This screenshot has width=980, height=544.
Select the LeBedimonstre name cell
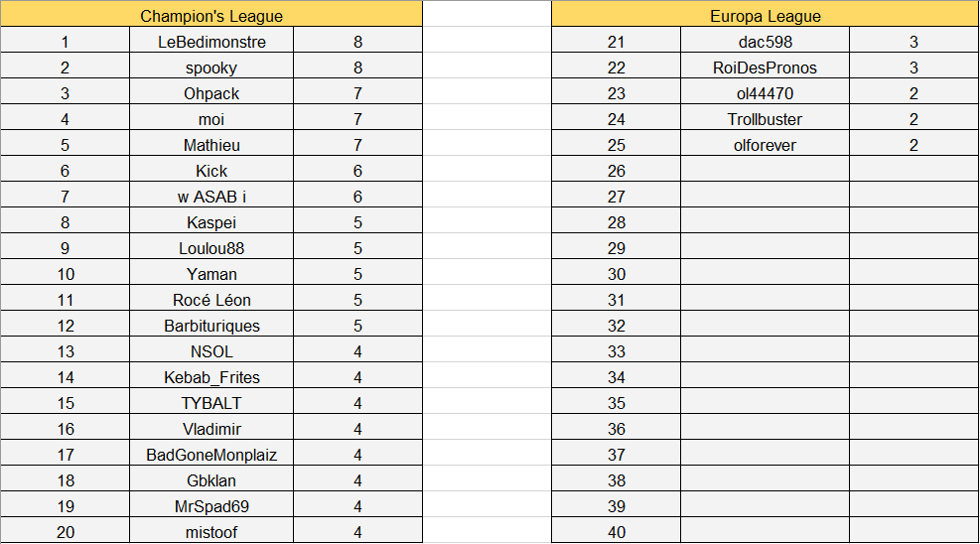[x=211, y=42]
